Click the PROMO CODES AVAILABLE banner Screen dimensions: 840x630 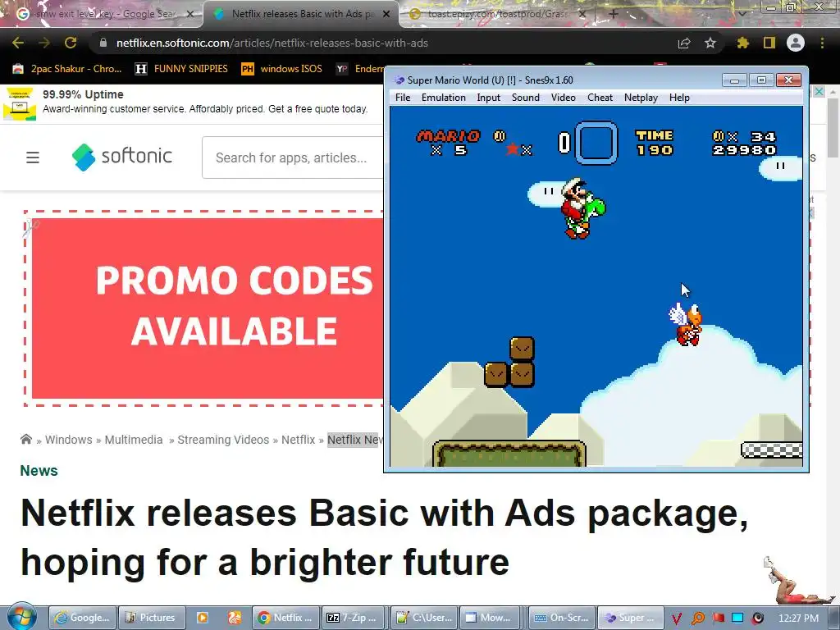coord(207,308)
